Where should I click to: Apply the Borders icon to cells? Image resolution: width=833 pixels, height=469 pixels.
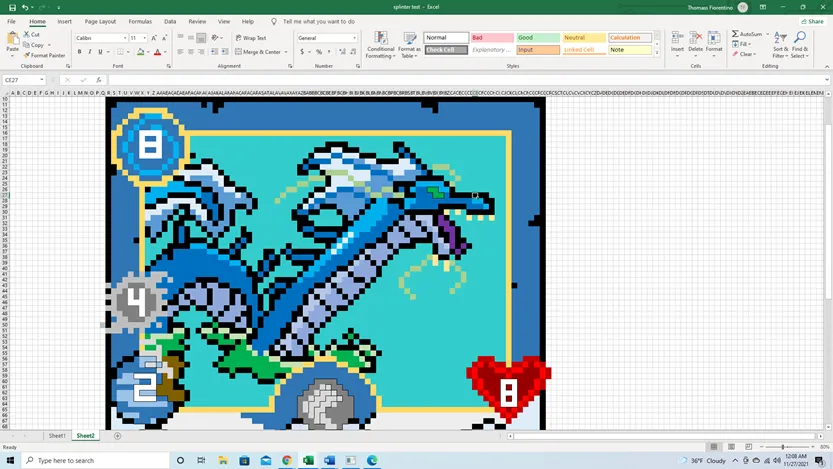[x=120, y=52]
